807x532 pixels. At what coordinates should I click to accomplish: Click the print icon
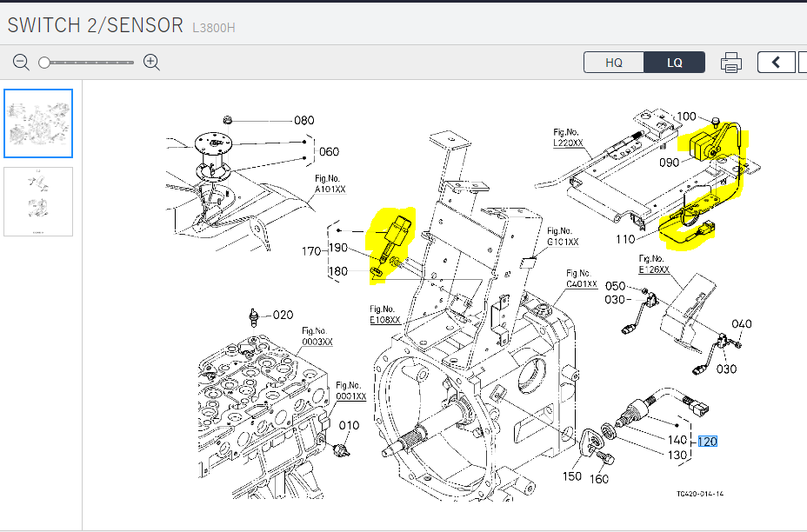(731, 63)
